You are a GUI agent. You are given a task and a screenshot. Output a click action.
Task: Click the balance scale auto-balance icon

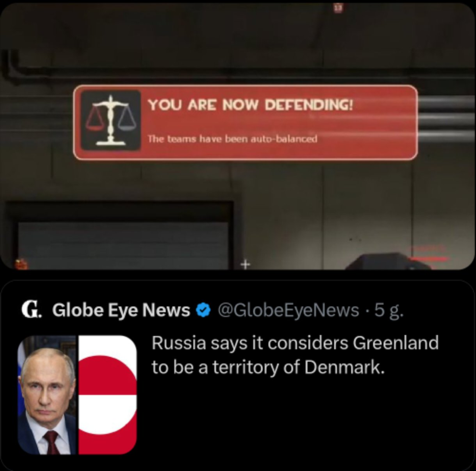point(111,120)
